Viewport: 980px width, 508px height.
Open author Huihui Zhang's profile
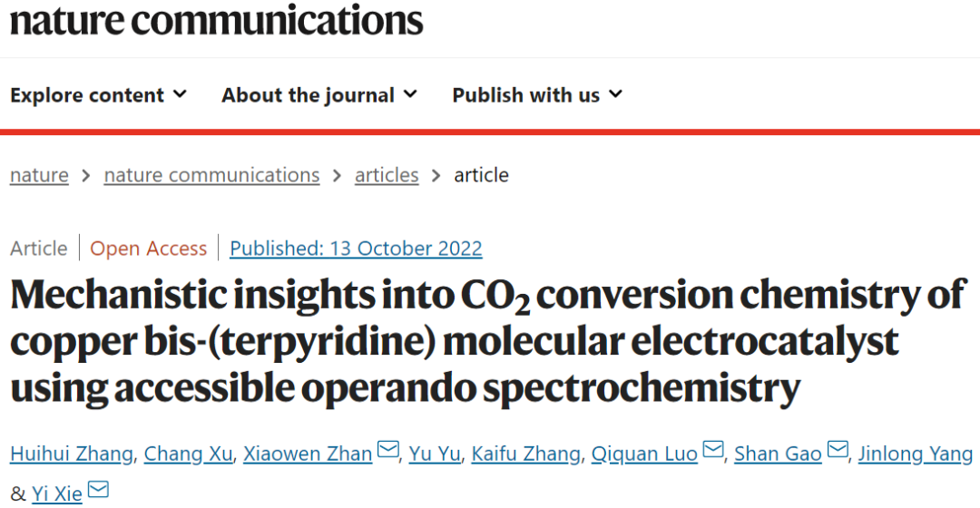click(x=72, y=454)
